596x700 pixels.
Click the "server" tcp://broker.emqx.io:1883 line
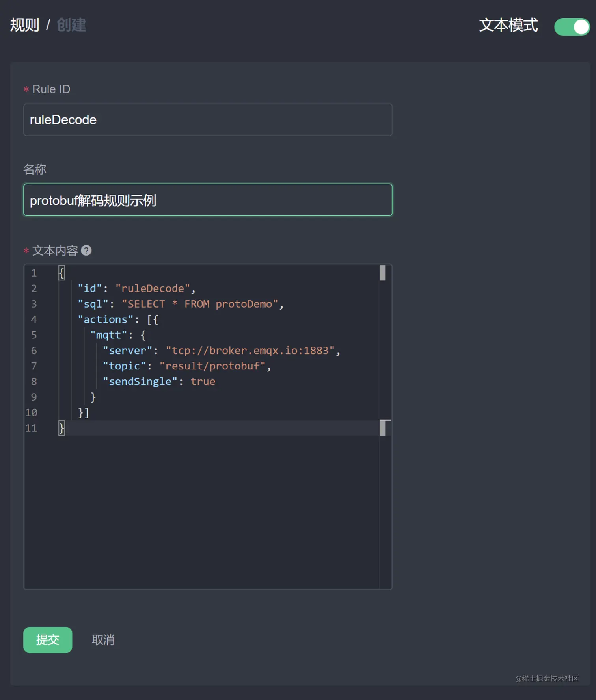[222, 351]
